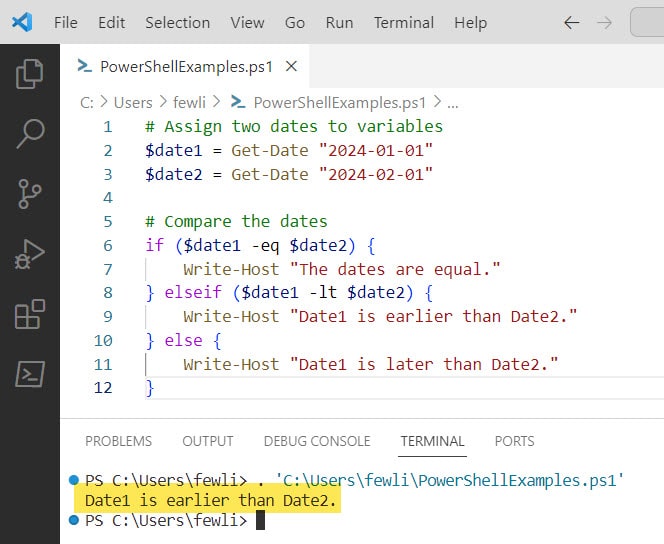
Task: Open the Run and Debug view
Action: tap(30, 254)
